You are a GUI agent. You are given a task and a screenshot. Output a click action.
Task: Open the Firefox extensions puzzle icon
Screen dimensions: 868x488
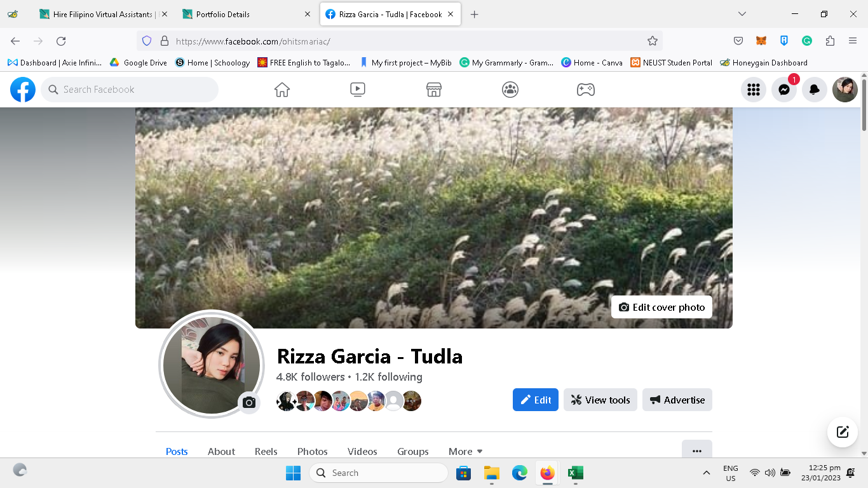tap(830, 41)
